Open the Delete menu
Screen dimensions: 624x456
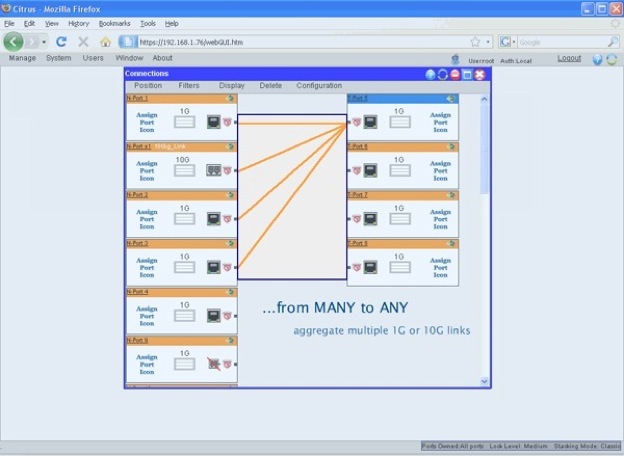point(271,86)
